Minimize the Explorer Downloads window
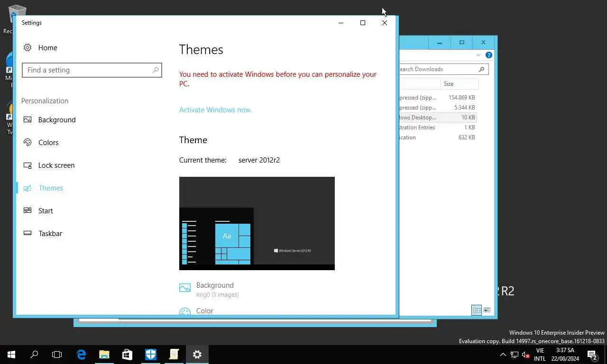Image resolution: width=607 pixels, height=364 pixels. 440,43
